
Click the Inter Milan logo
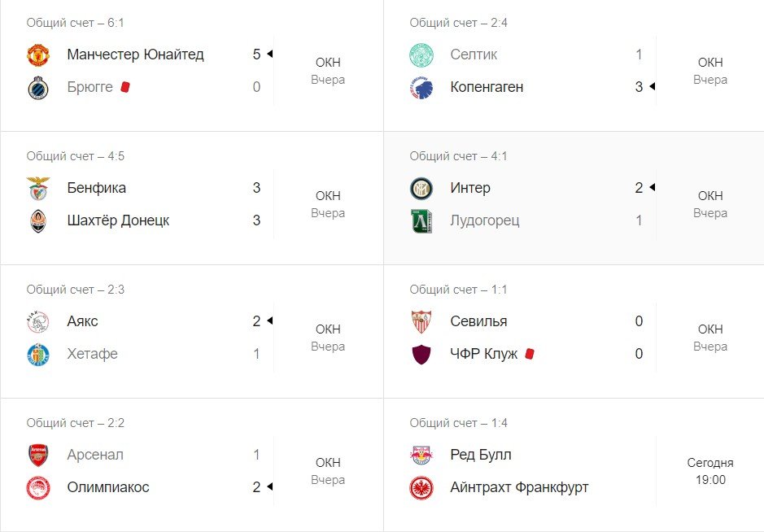tap(421, 189)
